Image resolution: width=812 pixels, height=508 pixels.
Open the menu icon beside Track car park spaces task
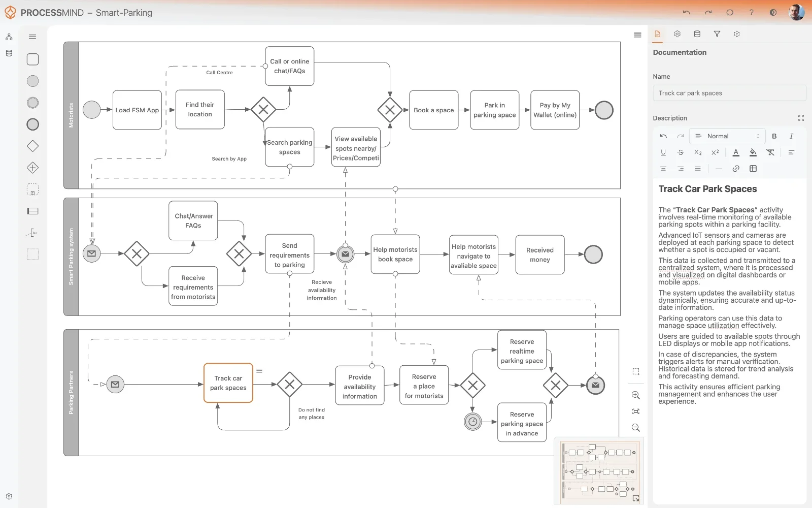259,371
